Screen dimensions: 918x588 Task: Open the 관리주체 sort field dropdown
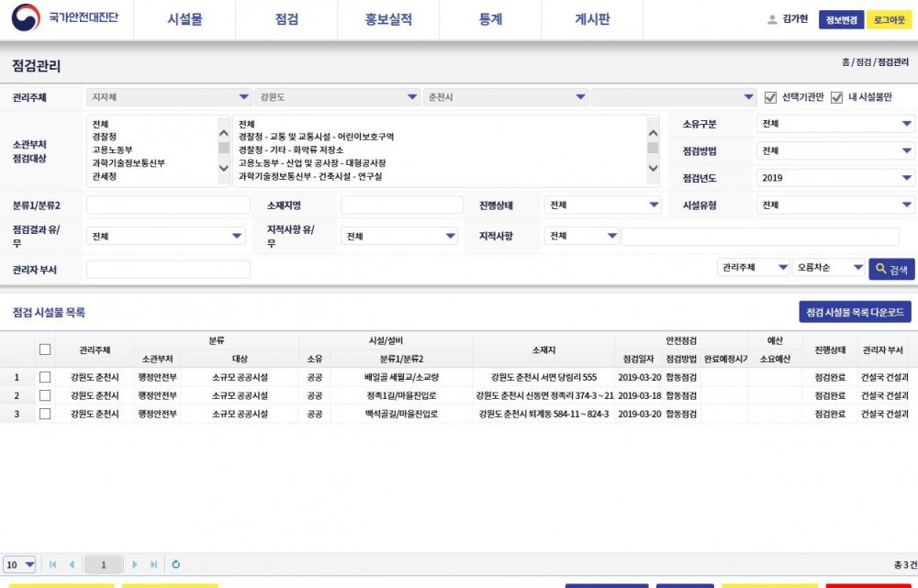point(754,267)
